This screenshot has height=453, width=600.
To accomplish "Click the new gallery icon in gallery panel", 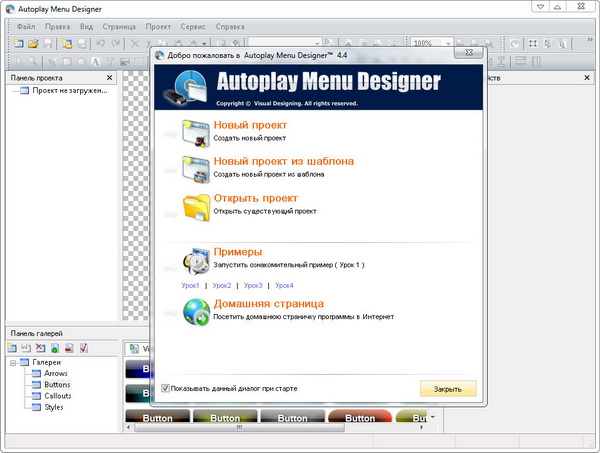I will pos(12,348).
